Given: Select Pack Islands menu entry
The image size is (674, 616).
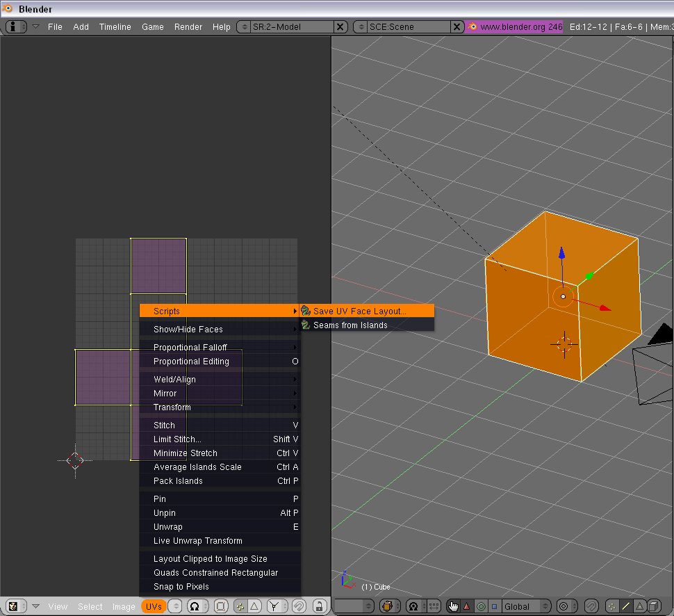Looking at the screenshot, I should [220, 481].
